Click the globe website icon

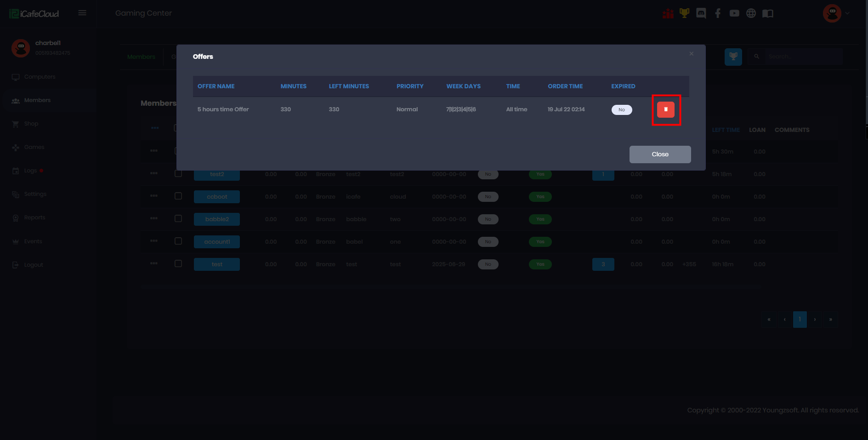(751, 13)
